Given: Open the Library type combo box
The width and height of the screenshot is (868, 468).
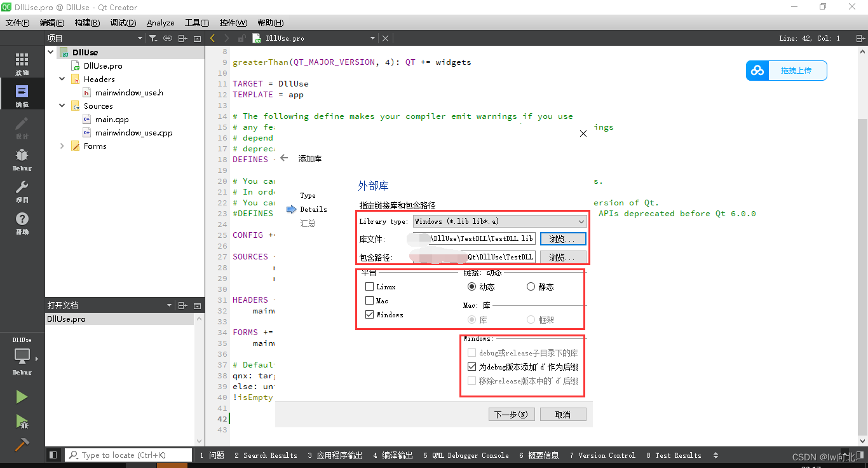Looking at the screenshot, I should pos(499,221).
